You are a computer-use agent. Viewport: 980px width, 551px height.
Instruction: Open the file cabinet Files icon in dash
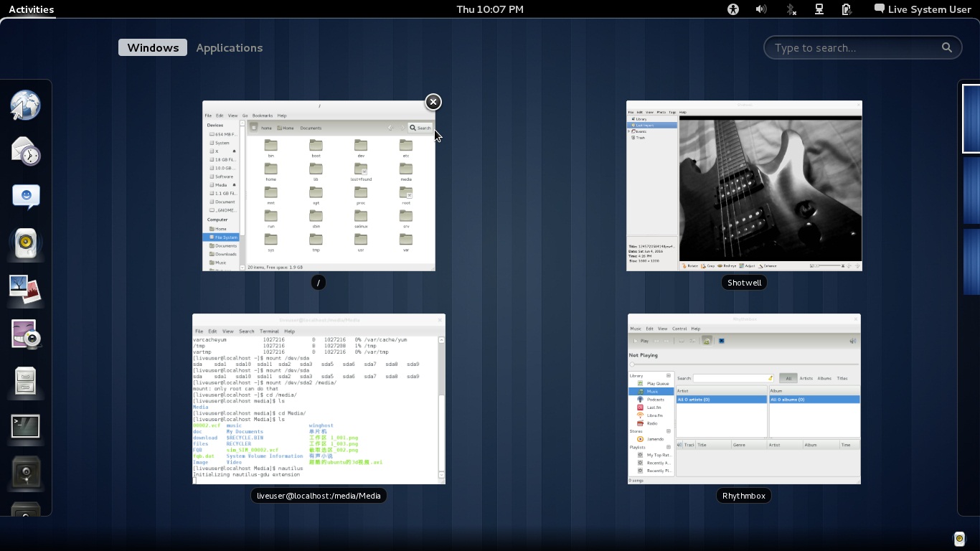tap(26, 381)
